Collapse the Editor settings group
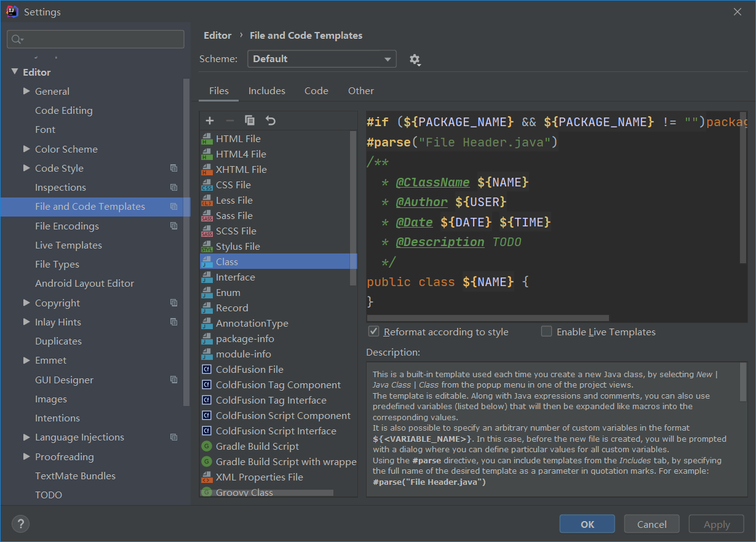 point(15,72)
